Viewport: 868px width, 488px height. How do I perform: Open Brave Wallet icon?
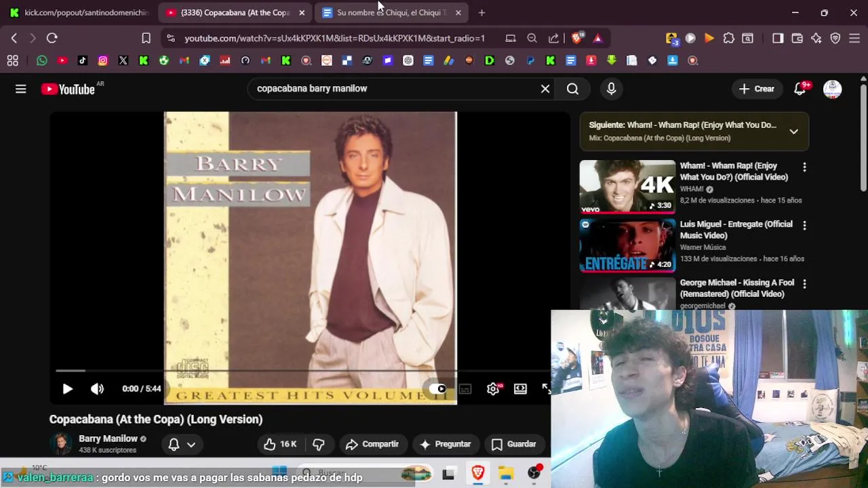coord(797,38)
